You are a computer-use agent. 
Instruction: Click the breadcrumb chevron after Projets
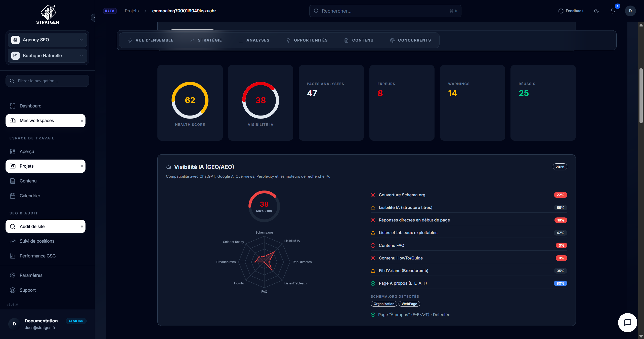(145, 11)
